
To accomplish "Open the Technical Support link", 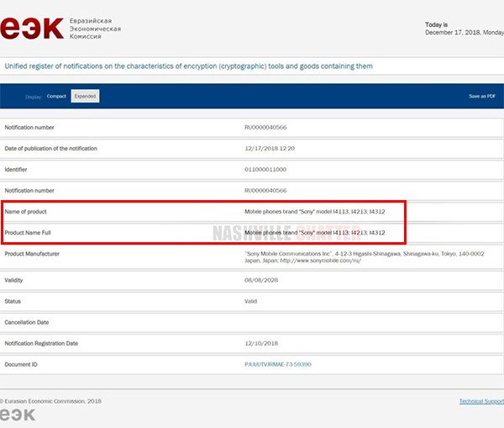I will pyautogui.click(x=481, y=401).
